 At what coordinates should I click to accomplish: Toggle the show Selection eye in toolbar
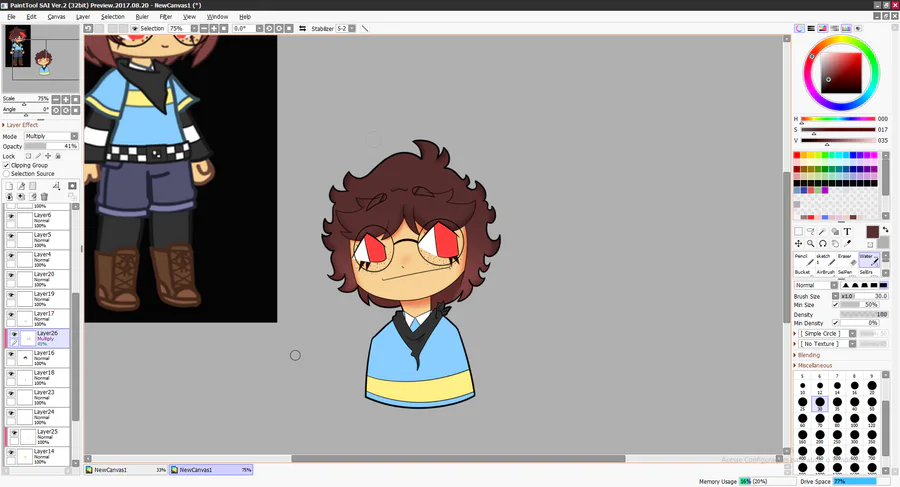point(135,28)
